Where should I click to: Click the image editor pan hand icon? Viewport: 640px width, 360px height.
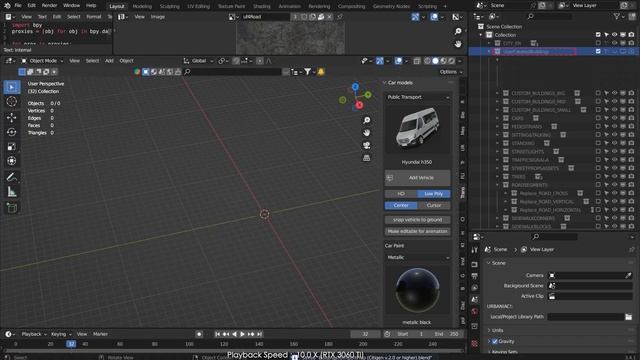[458, 44]
